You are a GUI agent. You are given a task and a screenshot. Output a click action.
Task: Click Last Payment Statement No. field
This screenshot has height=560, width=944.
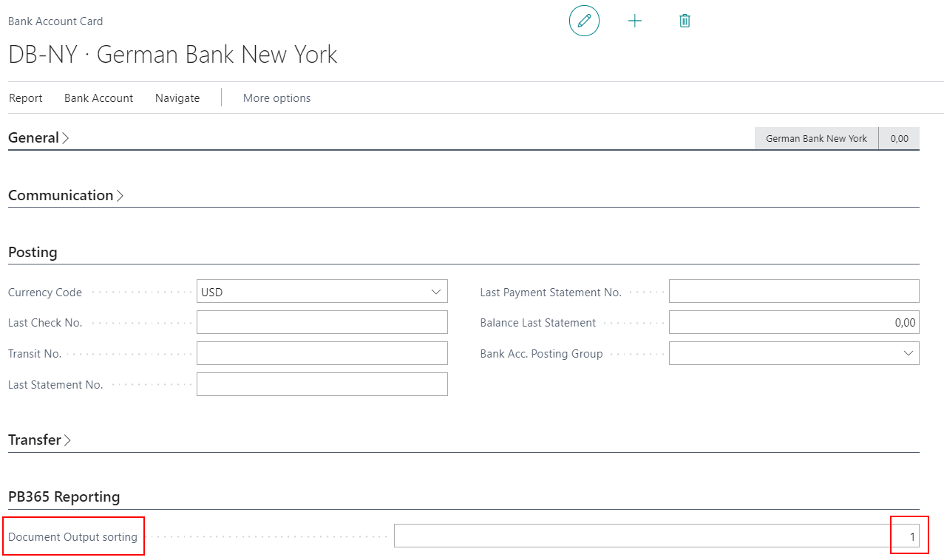pyautogui.click(x=794, y=291)
